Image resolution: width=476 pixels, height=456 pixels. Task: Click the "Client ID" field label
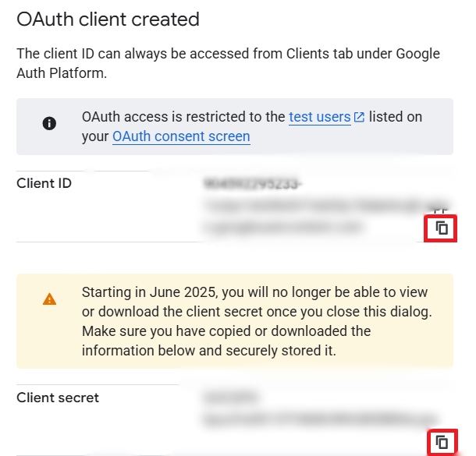[44, 183]
